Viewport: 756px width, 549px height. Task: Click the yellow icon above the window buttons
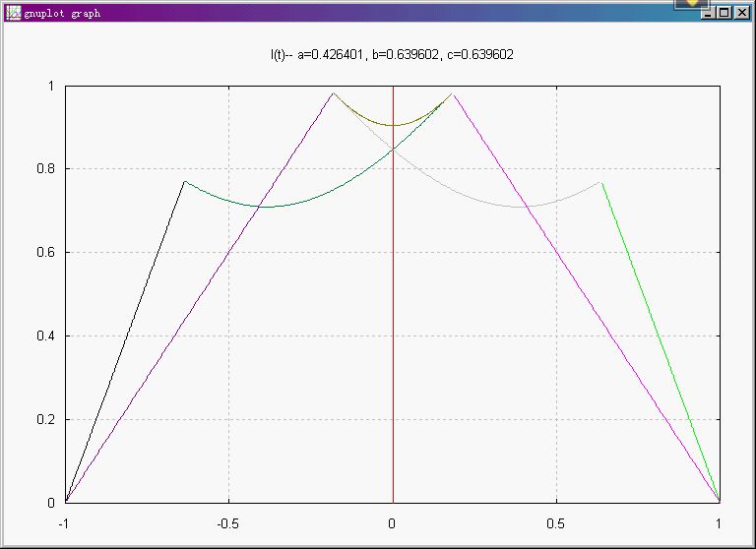[x=693, y=4]
